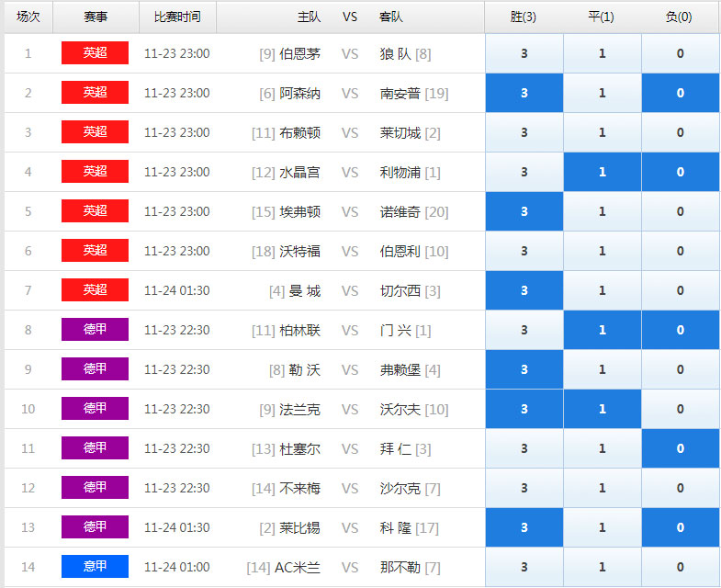
Task: Deselect win (3) for 曼城 vs 切尔西
Action: coord(524,290)
